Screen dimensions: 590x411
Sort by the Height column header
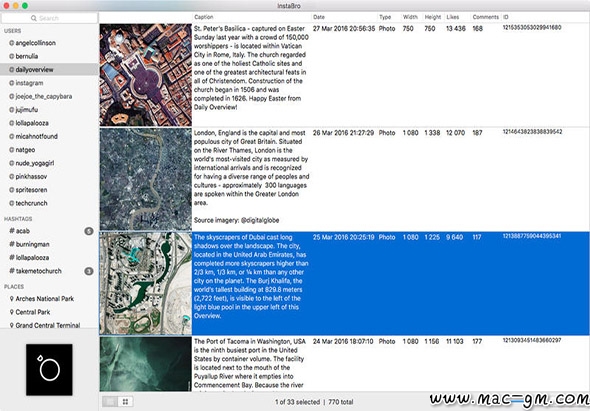433,17
